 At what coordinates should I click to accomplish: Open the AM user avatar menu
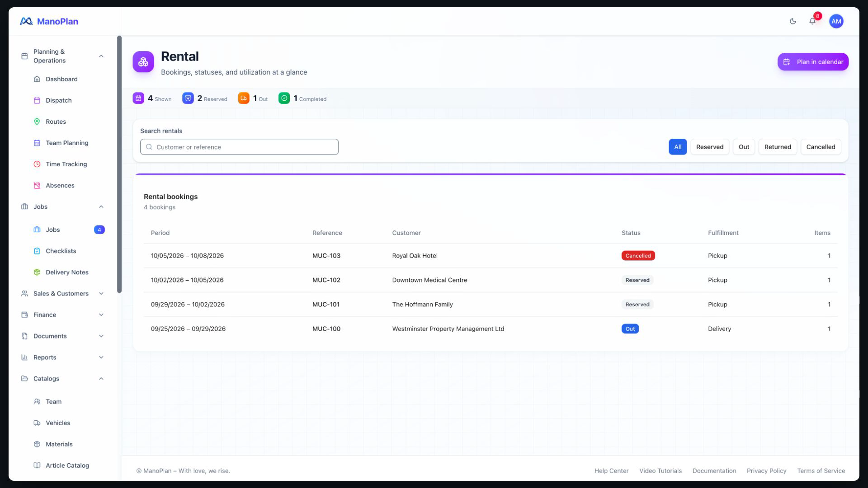[x=836, y=21]
